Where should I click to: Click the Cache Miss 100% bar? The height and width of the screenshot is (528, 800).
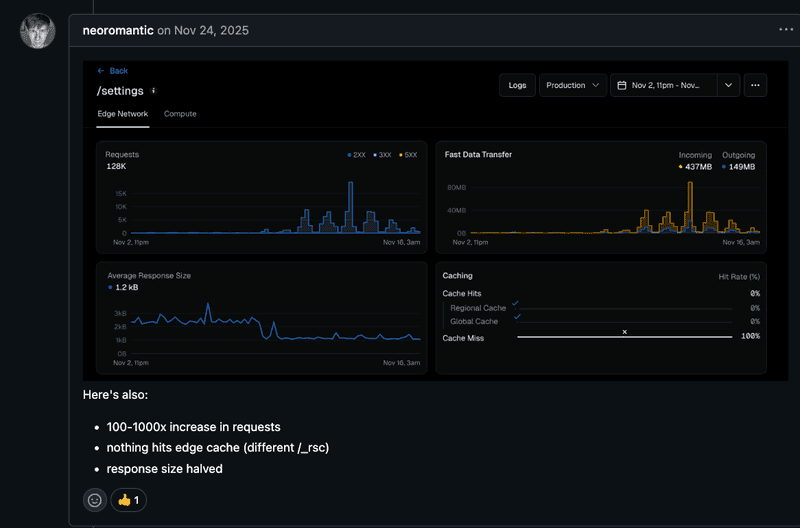tap(624, 337)
